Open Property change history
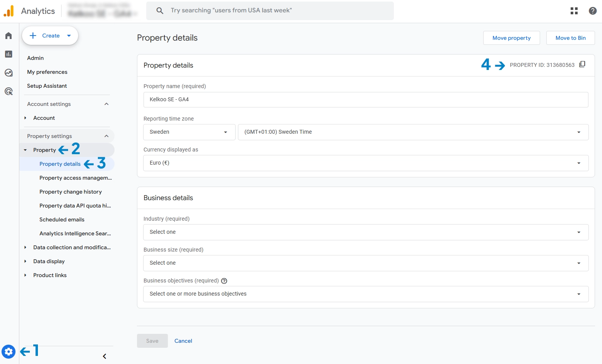 70,192
